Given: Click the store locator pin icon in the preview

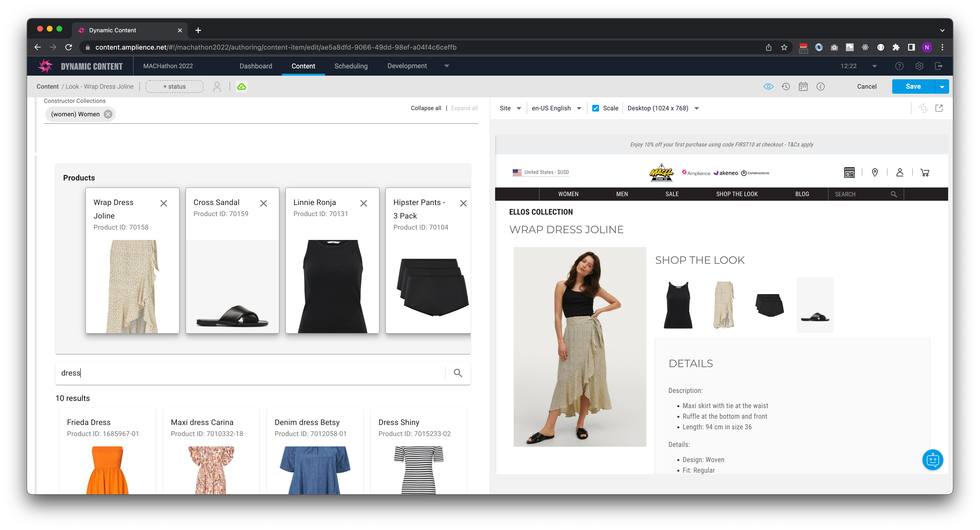Looking at the screenshot, I should (x=875, y=172).
